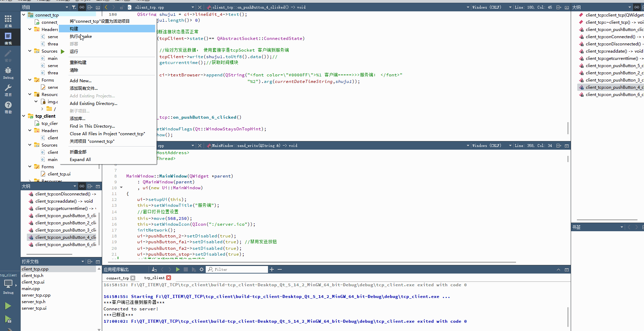Collapse the Forms folder under tcp_client

tap(30, 167)
